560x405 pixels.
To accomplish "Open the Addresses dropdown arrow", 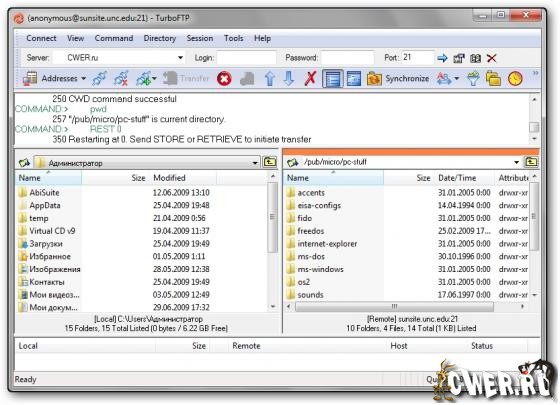I will pos(84,79).
